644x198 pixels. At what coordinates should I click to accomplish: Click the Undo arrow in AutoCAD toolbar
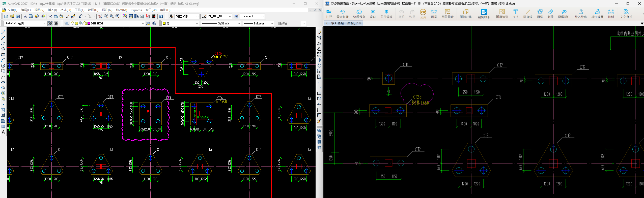(x=80, y=16)
